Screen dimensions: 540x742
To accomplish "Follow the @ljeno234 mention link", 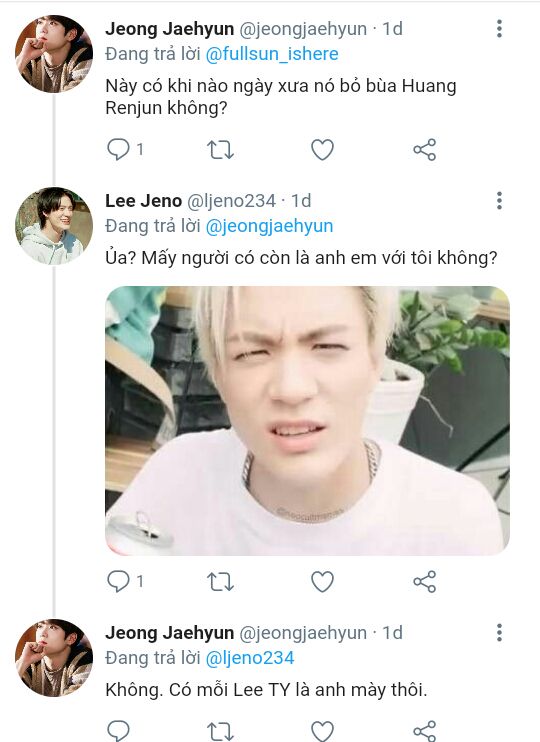I will point(250,658).
